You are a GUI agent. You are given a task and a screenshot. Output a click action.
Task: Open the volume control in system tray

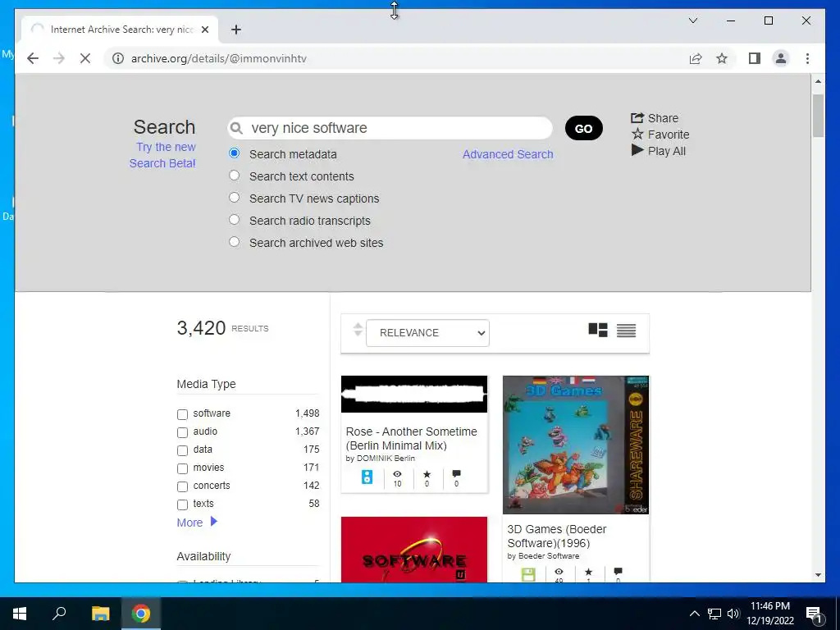coord(733,614)
